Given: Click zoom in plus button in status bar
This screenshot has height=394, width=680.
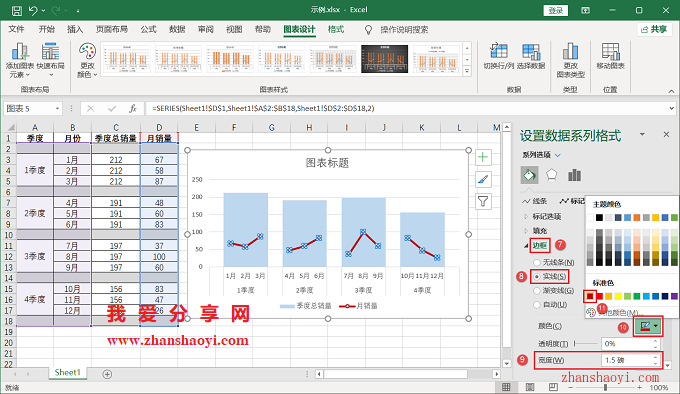Looking at the screenshot, I should click(x=640, y=387).
